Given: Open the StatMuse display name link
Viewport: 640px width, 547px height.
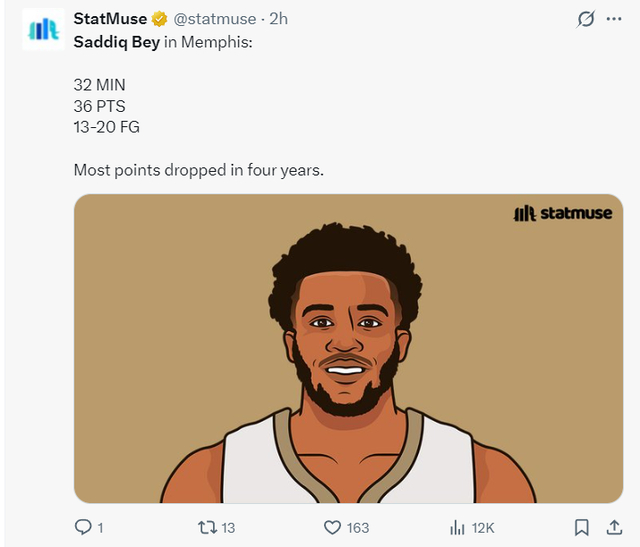Looking at the screenshot, I should (110, 19).
